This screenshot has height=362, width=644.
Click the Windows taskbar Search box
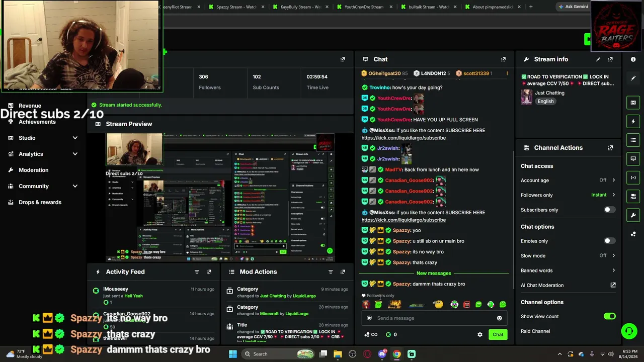[x=279, y=354]
